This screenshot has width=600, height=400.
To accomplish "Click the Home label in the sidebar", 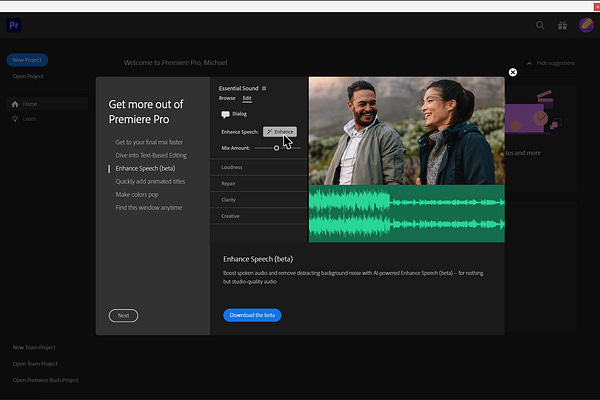I will pyautogui.click(x=30, y=104).
